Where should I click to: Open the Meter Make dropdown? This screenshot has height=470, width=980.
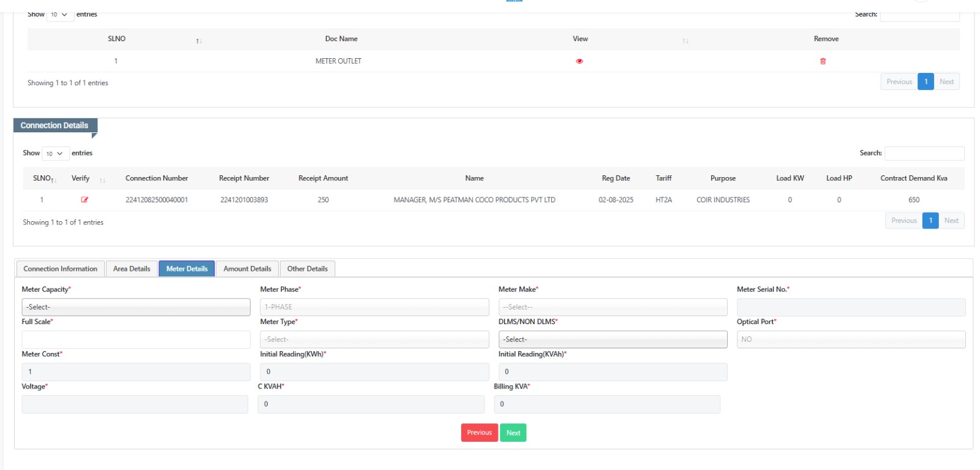pos(612,307)
